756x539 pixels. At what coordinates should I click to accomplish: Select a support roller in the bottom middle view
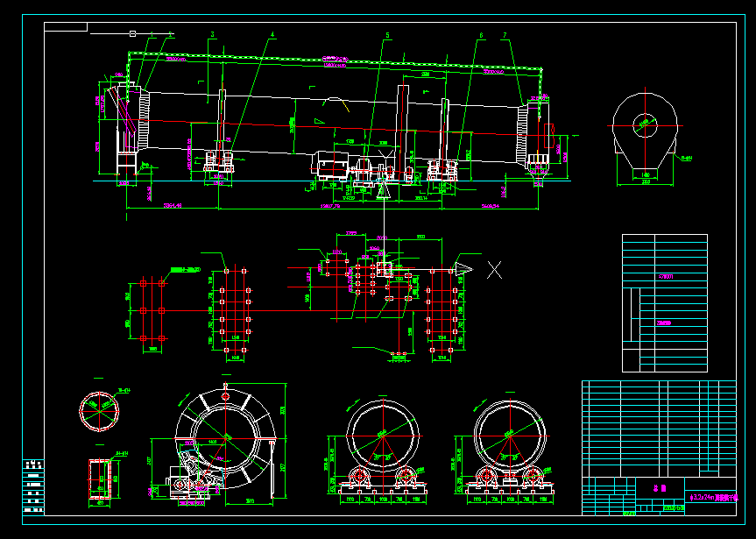click(361, 476)
